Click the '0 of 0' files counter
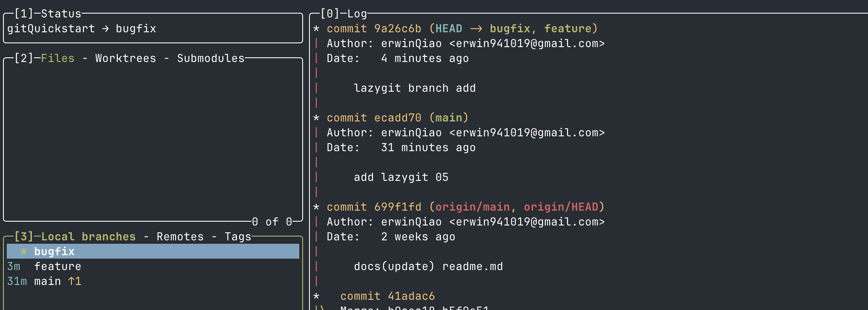 pyautogui.click(x=272, y=222)
